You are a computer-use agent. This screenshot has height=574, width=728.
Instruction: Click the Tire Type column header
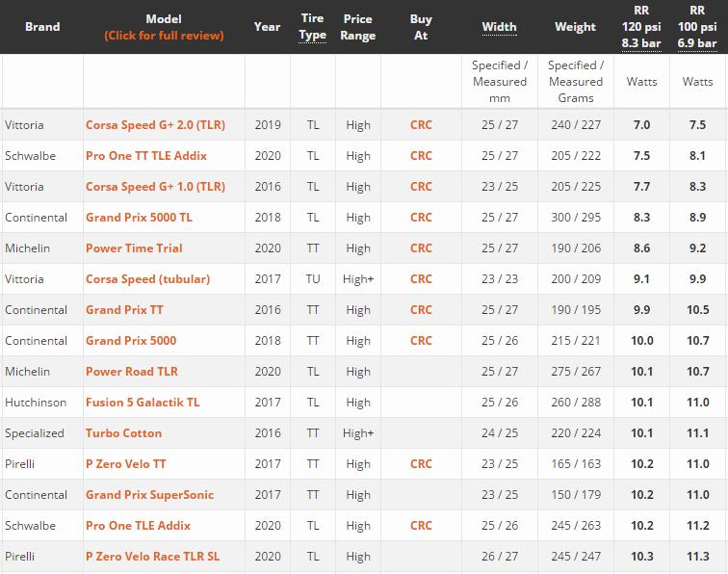coord(312,27)
